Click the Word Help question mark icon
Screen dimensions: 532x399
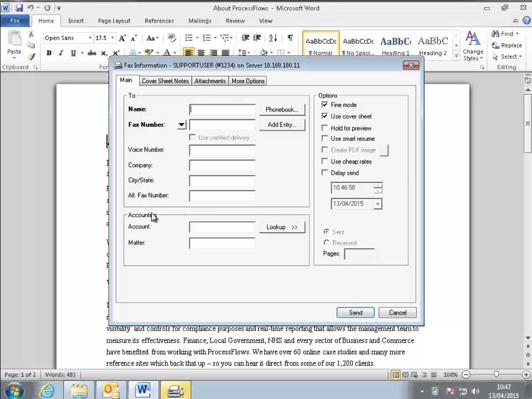tap(526, 21)
